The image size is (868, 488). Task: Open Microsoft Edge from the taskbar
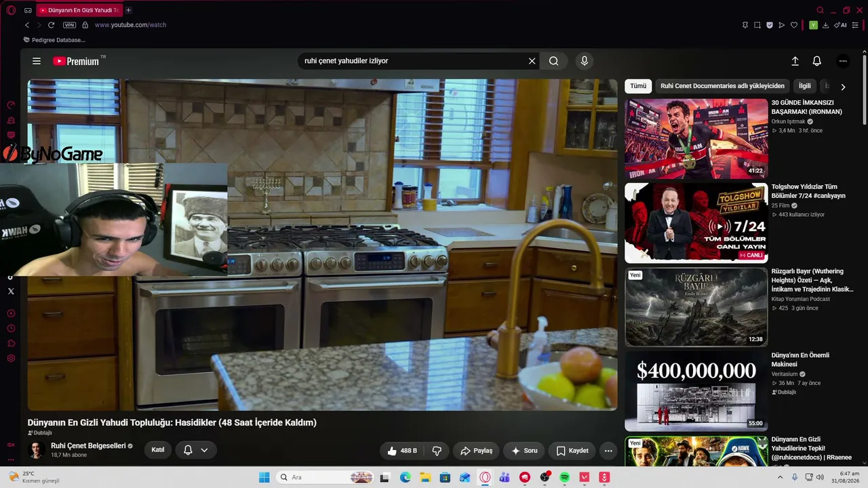405,478
